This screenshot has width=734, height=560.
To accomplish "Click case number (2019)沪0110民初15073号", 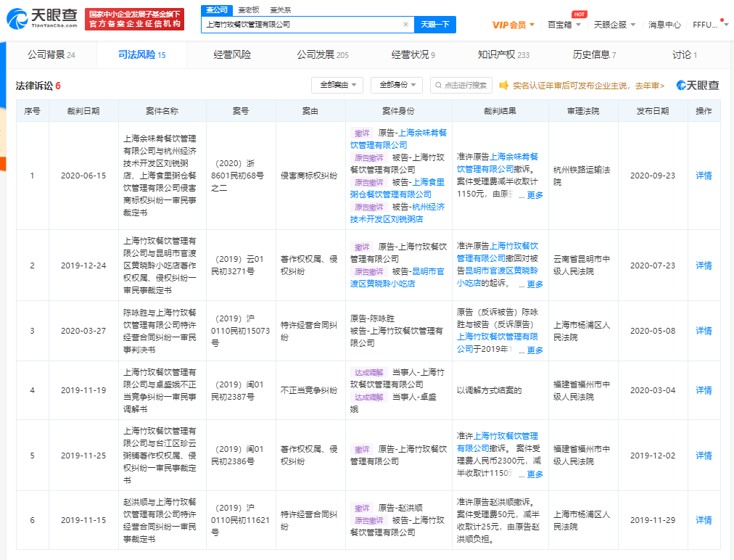I will point(240,331).
